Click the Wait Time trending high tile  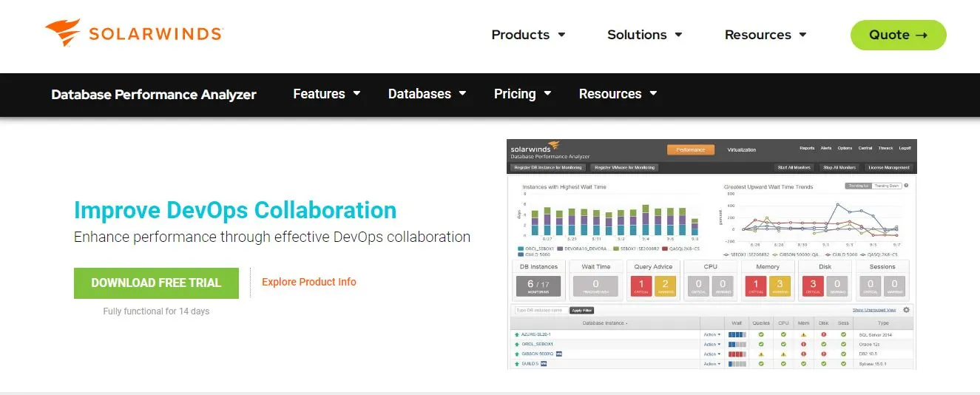[596, 286]
